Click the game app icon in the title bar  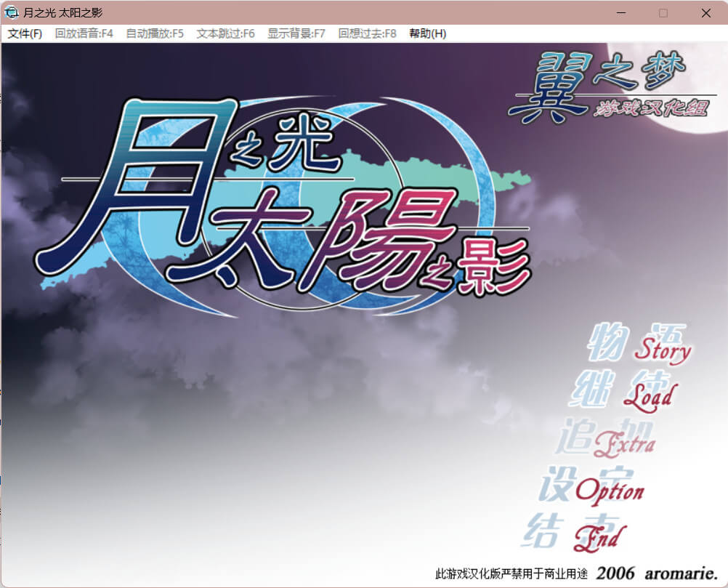point(12,12)
